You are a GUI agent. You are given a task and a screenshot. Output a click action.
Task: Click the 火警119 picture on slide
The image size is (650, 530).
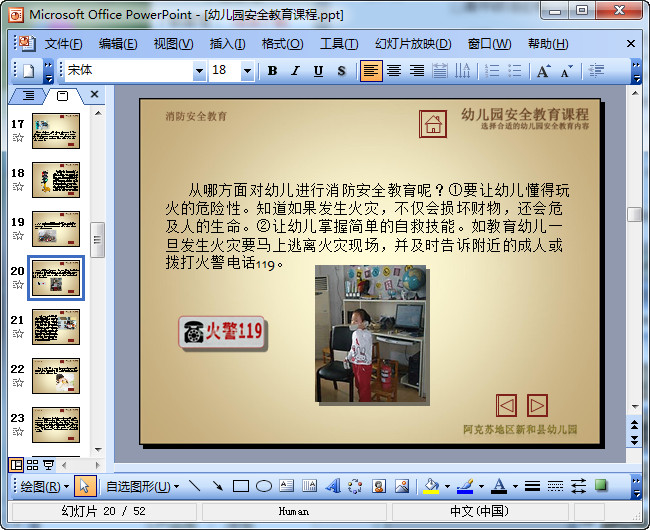223,332
